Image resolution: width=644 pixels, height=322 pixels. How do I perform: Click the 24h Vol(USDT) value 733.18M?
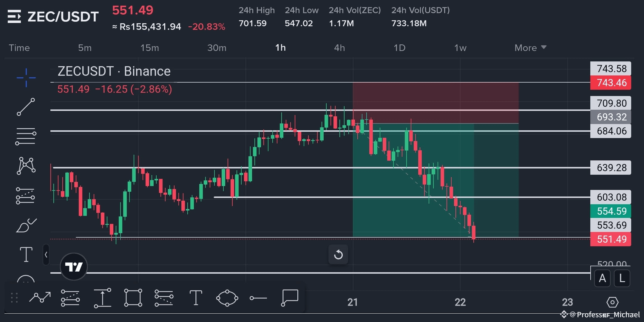tap(409, 23)
